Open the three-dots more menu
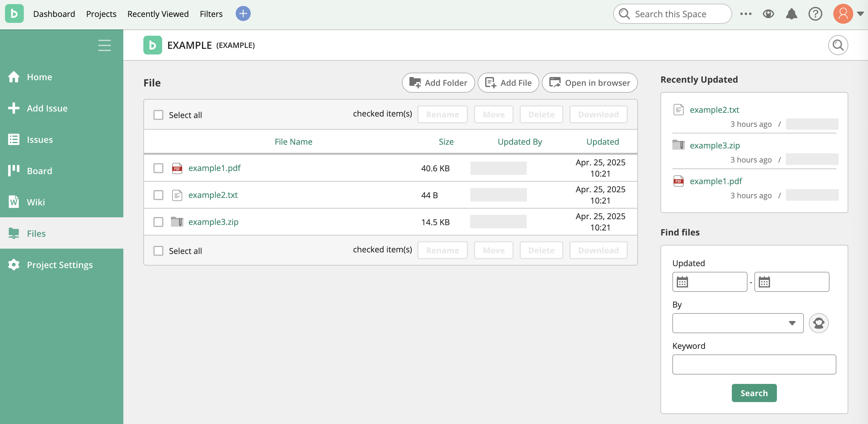This screenshot has height=424, width=868. point(746,14)
